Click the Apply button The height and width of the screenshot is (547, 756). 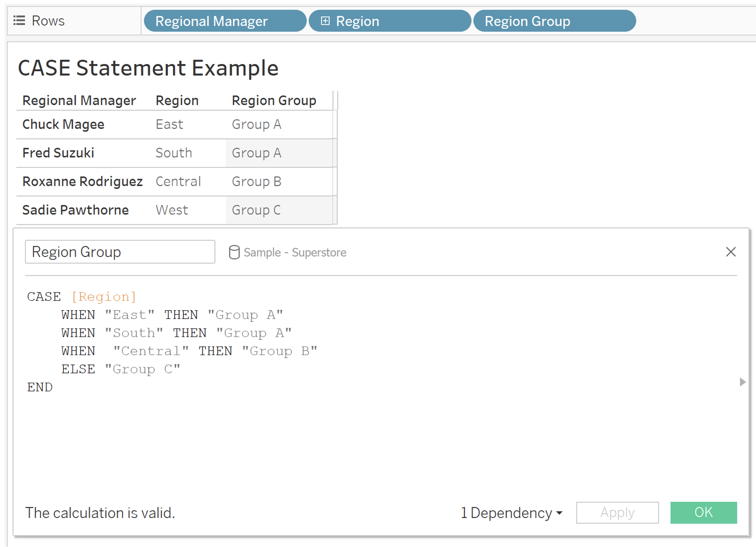[617, 513]
